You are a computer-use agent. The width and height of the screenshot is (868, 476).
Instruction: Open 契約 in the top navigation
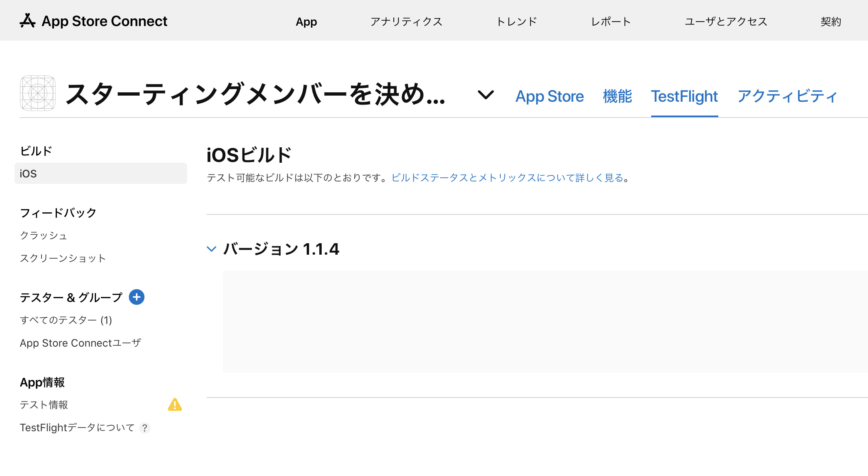(831, 22)
